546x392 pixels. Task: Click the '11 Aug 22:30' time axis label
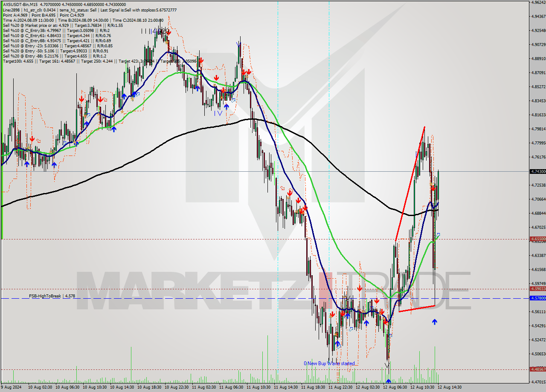coord(340,387)
